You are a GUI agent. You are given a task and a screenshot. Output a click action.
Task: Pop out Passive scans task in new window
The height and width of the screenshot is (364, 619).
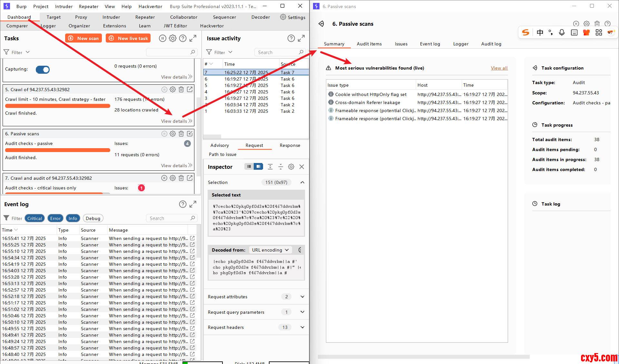[190, 134]
